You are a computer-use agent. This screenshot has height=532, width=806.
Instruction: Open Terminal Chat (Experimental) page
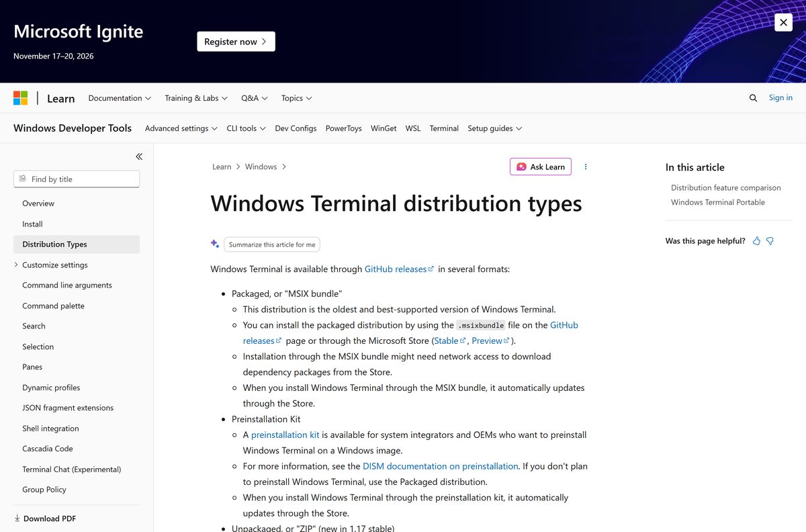point(72,470)
